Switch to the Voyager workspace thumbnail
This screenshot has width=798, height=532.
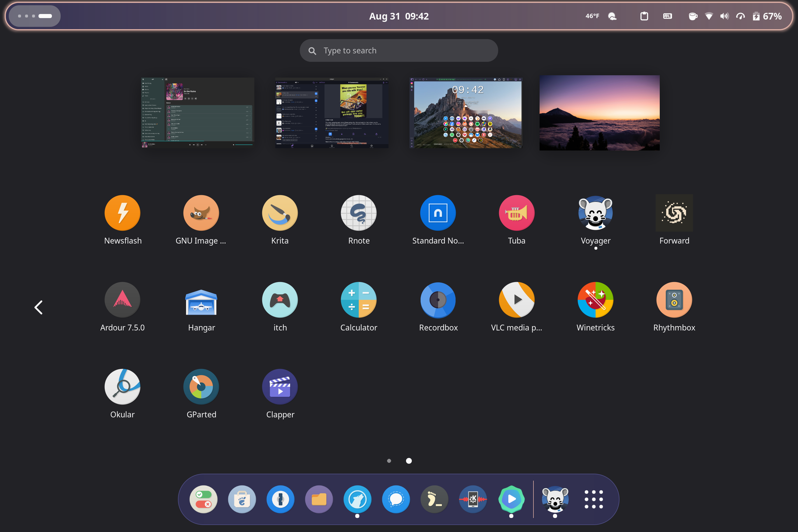click(x=332, y=113)
